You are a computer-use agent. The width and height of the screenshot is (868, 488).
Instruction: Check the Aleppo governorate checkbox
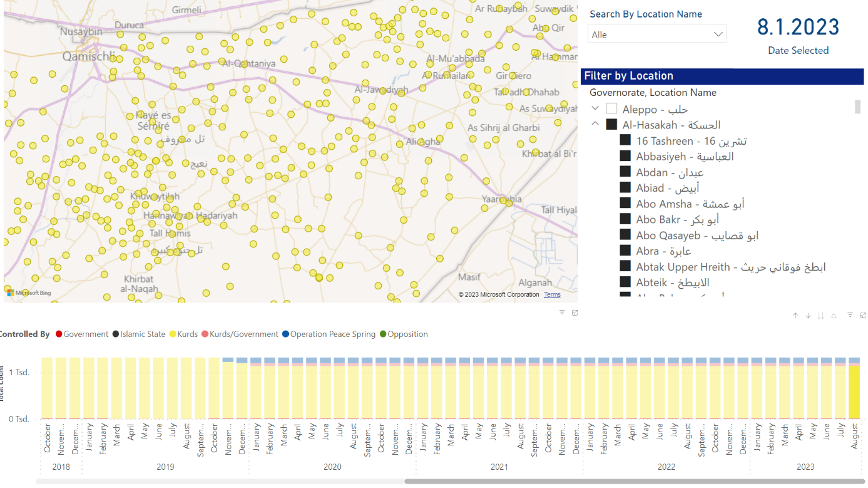click(611, 109)
